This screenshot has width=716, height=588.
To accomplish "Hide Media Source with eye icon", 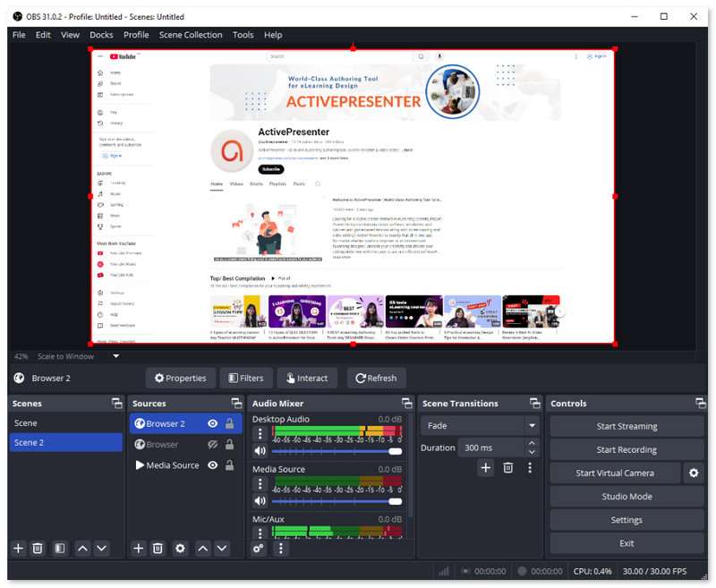I will 213,465.
